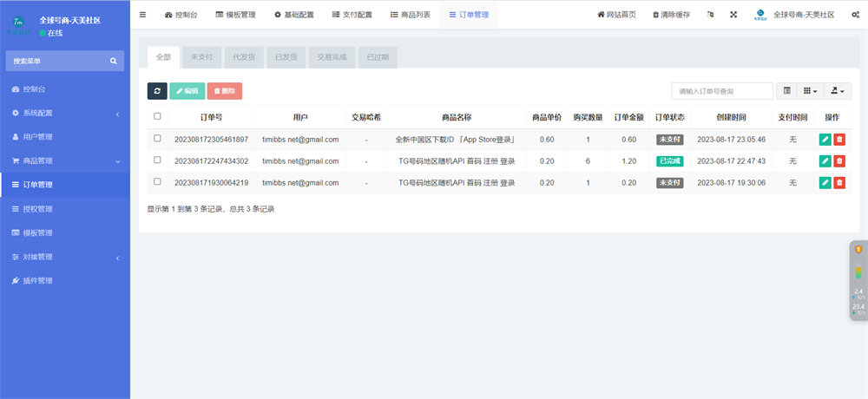This screenshot has width=868, height=399.
Task: Click the refresh icon button above the table
Action: point(157,91)
